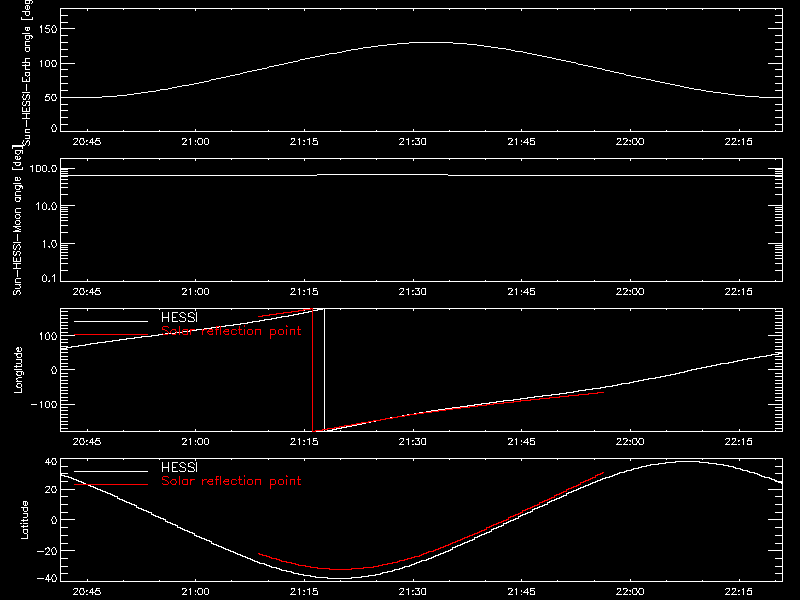Click the '50' tick on the Earth angle axis

tap(51, 97)
